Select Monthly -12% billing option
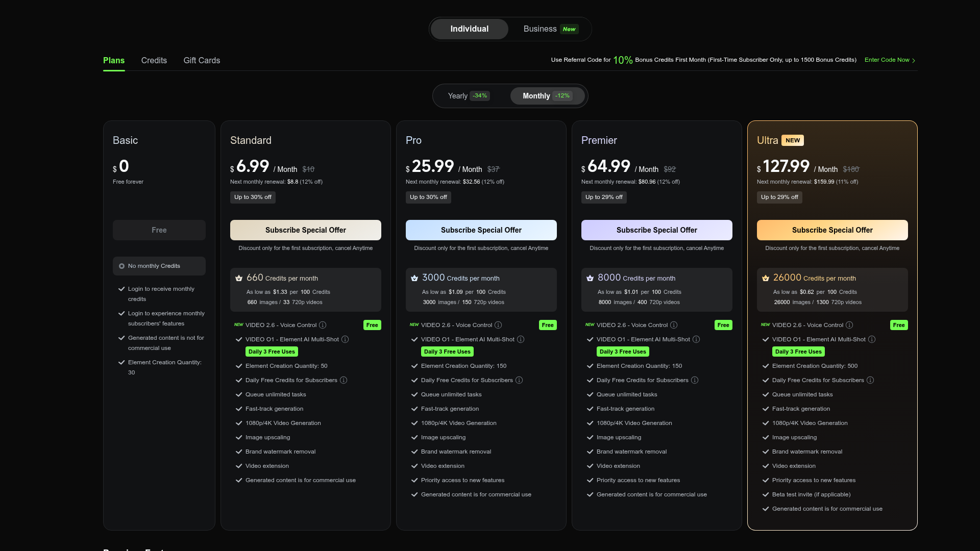The image size is (980, 551). 547,96
